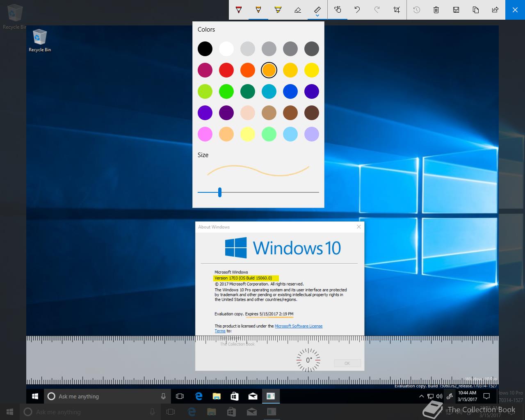Choose the white color swatch
The height and width of the screenshot is (420, 525).
(x=226, y=49)
